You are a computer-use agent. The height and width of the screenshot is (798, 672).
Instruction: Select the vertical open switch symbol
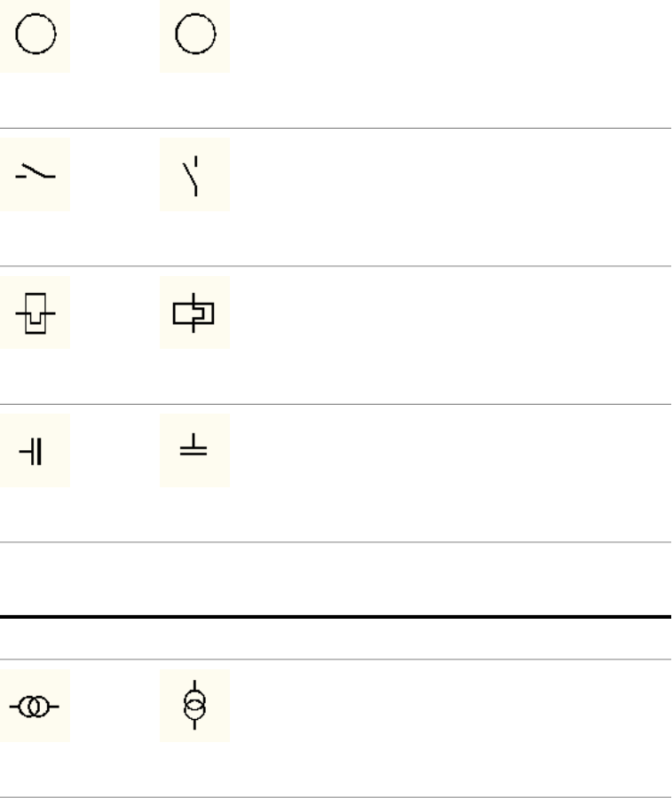point(194,174)
